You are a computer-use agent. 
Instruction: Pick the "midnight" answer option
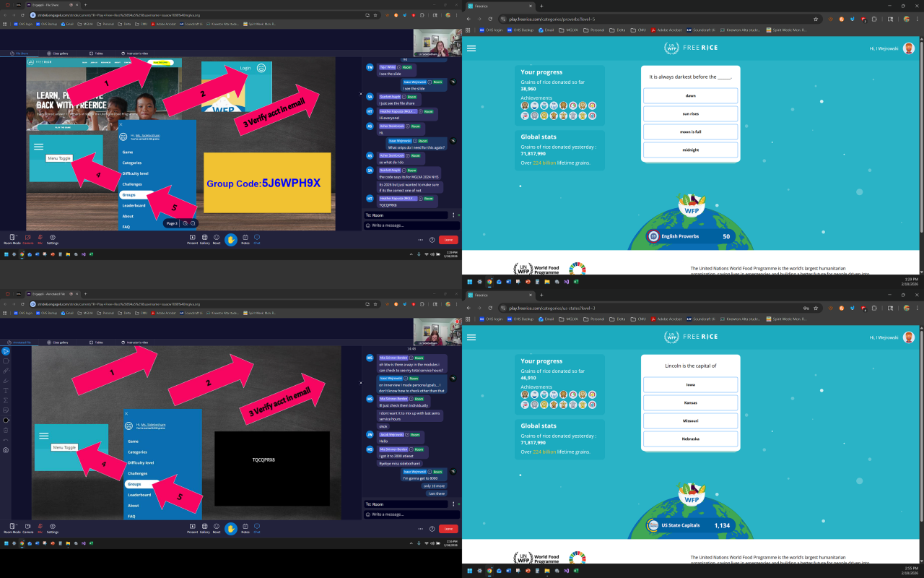point(690,150)
